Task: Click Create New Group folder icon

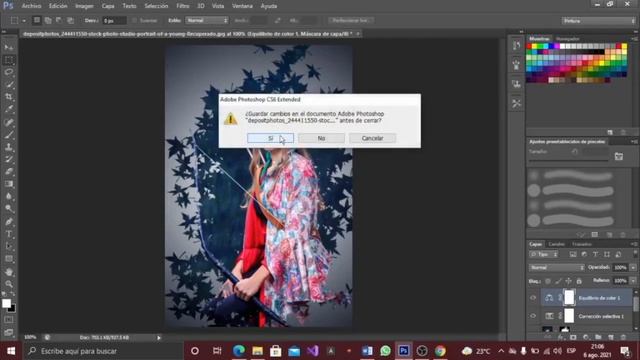Action: point(598,337)
